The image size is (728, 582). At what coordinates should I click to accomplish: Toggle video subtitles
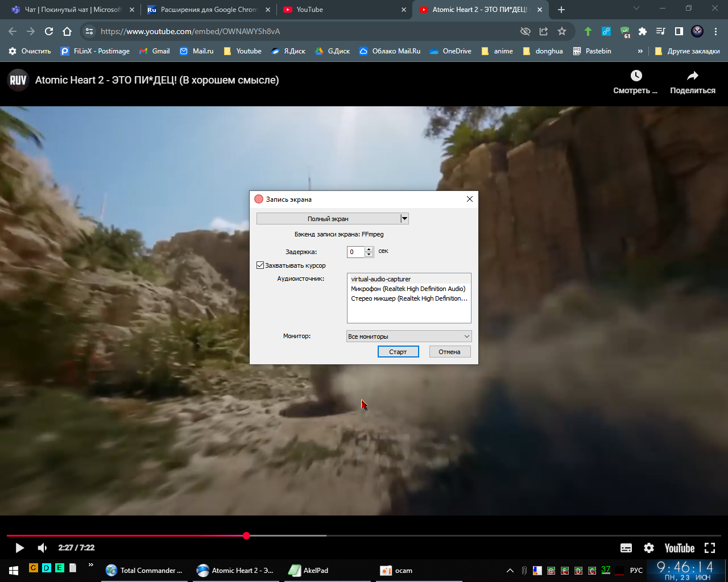626,548
